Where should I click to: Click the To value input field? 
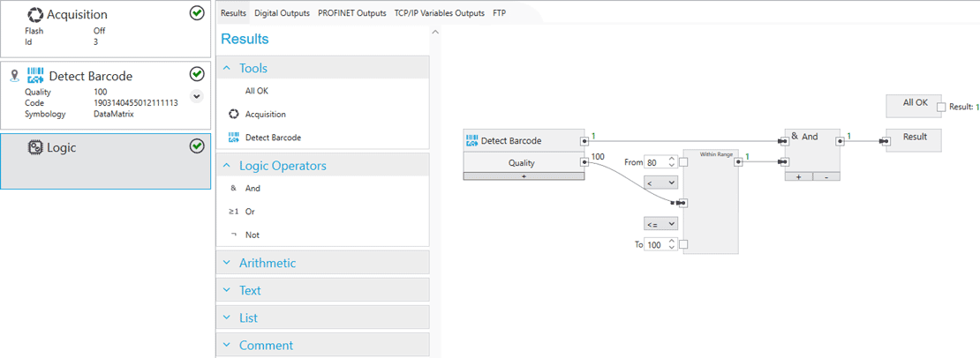tap(654, 244)
